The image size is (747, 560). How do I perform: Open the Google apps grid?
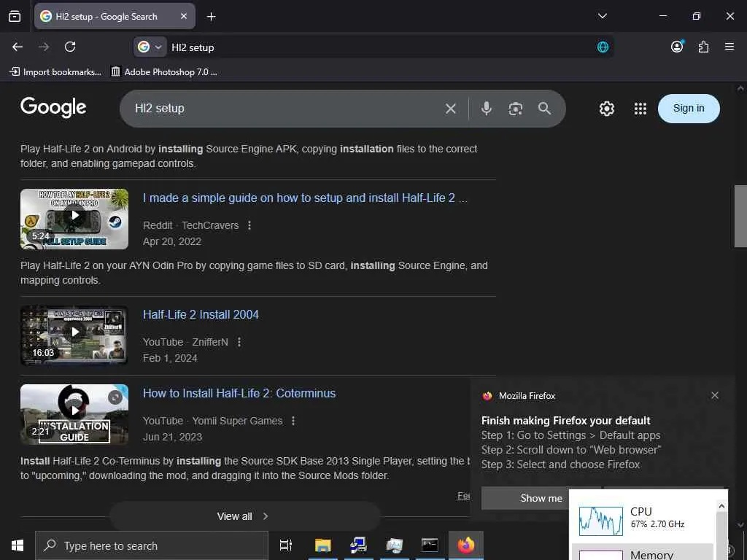640,109
